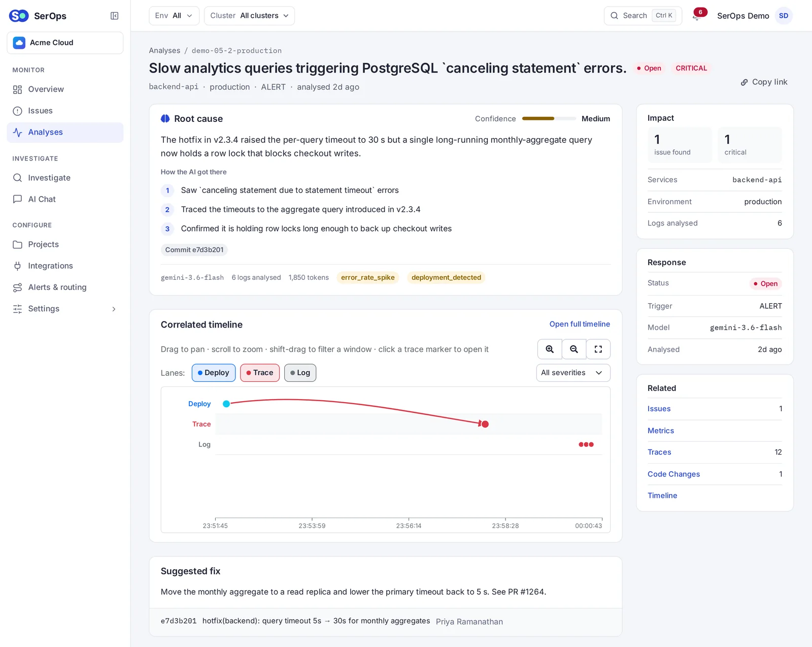Click the Projects folder icon
This screenshot has height=647, width=812.
click(x=17, y=244)
